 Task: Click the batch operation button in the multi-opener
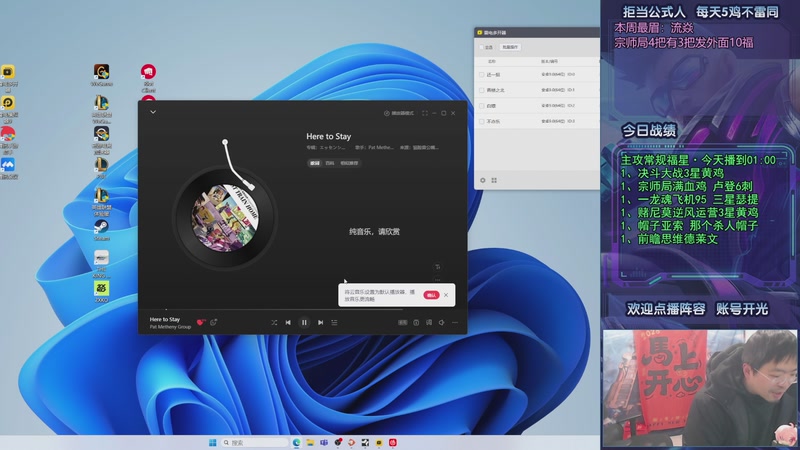pyautogui.click(x=510, y=47)
